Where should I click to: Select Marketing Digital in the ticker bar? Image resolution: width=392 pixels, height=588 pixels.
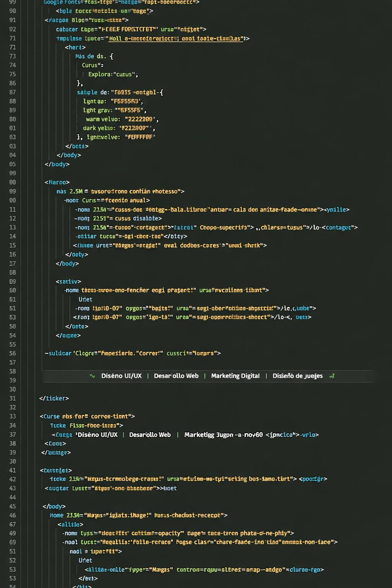(x=235, y=376)
